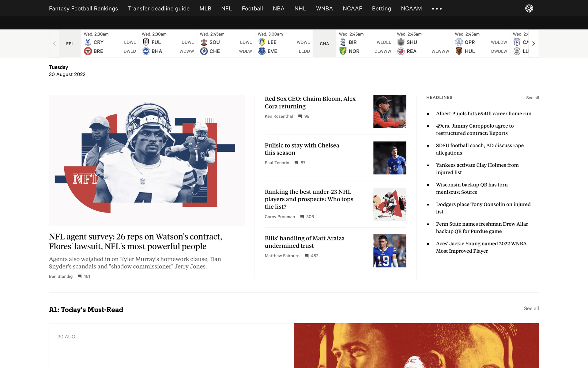Click See all next to Headlines

[x=532, y=98]
